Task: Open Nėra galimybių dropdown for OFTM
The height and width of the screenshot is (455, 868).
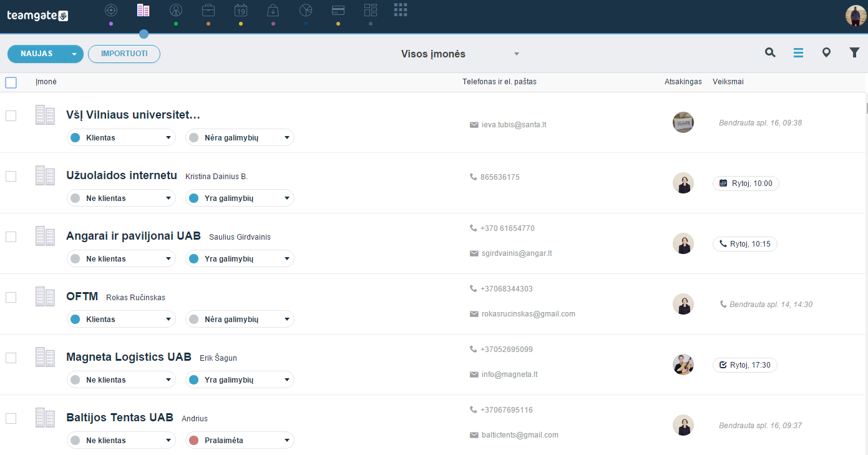Action: 240,319
